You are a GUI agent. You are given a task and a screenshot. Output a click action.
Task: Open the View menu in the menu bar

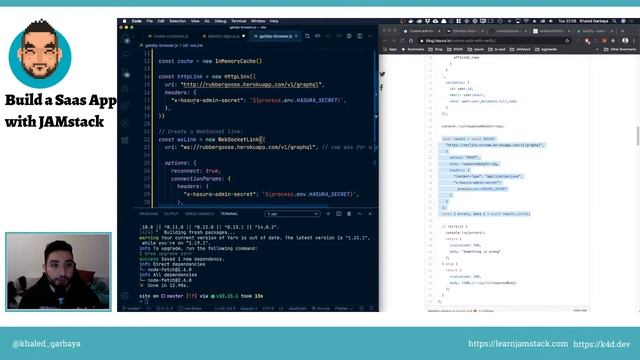195,21
